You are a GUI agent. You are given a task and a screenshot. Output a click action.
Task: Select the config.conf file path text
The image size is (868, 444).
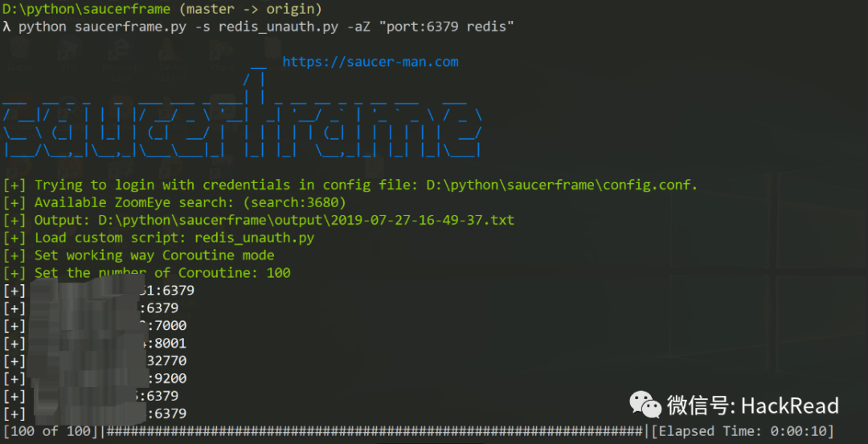[x=562, y=185]
